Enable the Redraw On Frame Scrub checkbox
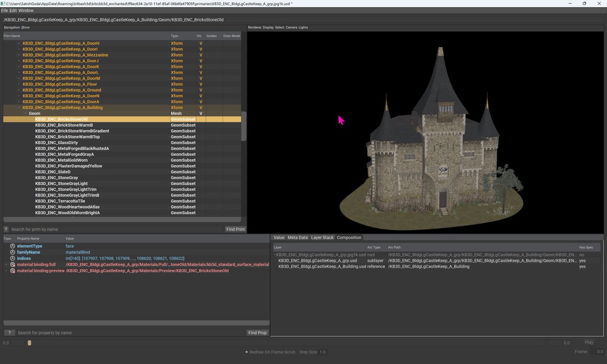Image resolution: width=607 pixels, height=364 pixels. [246, 352]
